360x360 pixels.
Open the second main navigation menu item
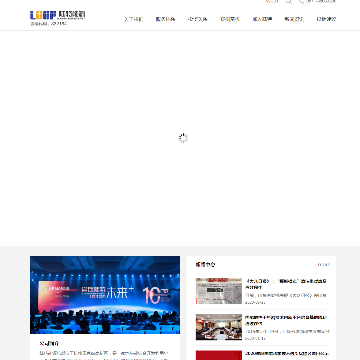click(165, 19)
